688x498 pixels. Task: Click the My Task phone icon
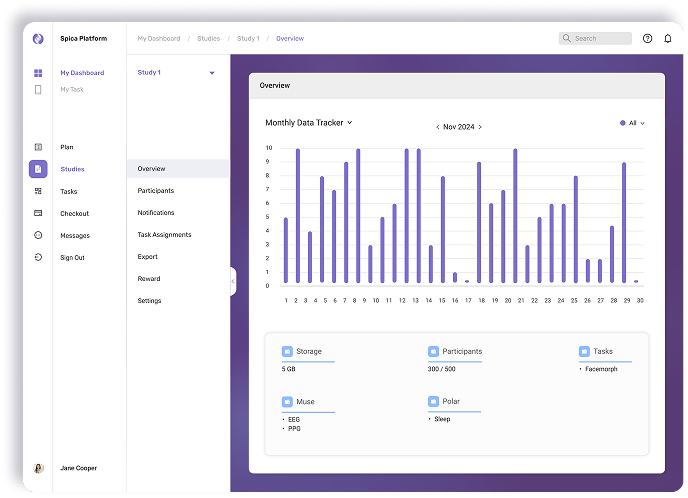pos(38,90)
